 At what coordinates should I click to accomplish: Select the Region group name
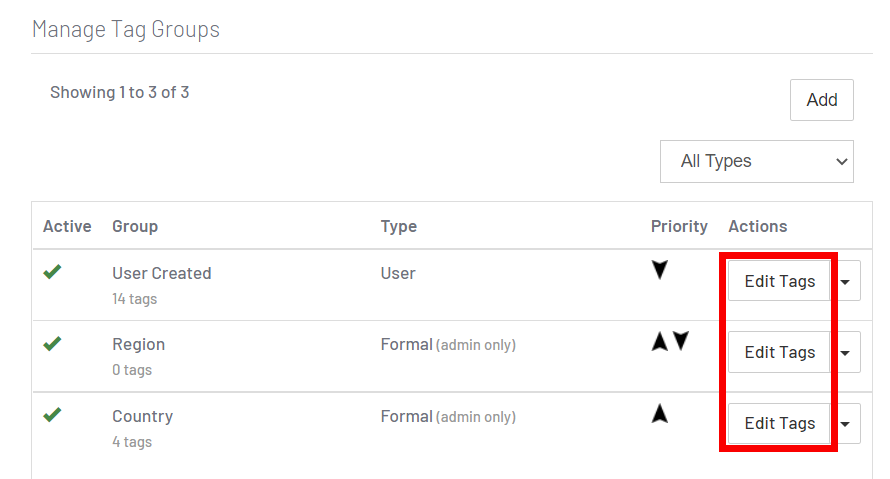(139, 344)
